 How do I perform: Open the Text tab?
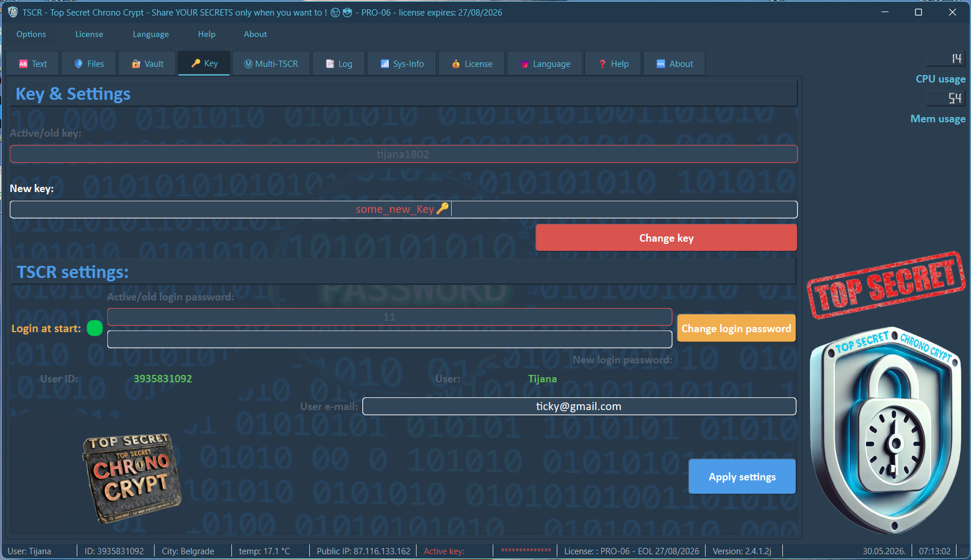click(33, 63)
